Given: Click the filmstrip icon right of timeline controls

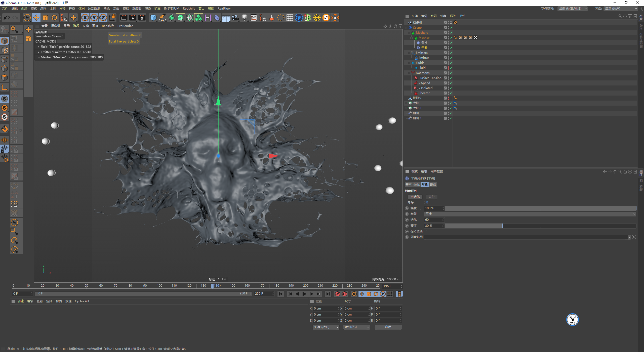Looking at the screenshot, I should 399,294.
